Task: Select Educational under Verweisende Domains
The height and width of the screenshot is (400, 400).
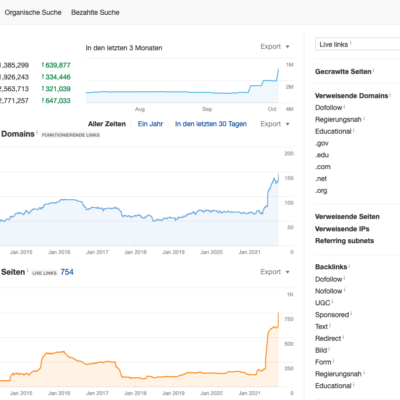Action: pos(333,131)
